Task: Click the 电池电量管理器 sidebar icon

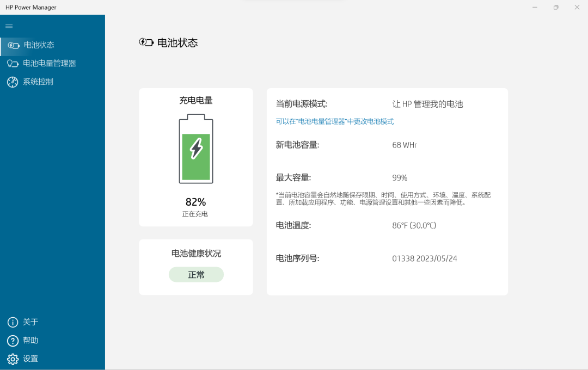Action: pos(13,64)
